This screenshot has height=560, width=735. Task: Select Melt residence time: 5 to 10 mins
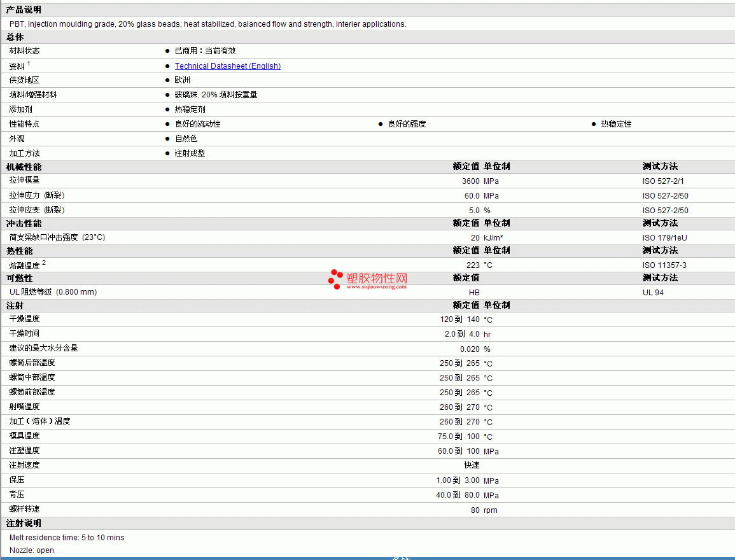point(67,538)
